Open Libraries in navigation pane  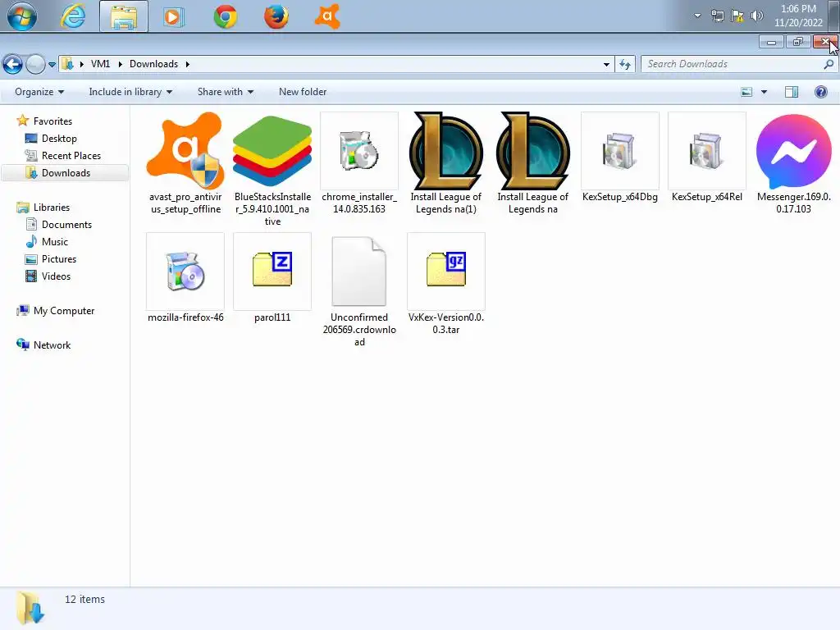pos(52,208)
